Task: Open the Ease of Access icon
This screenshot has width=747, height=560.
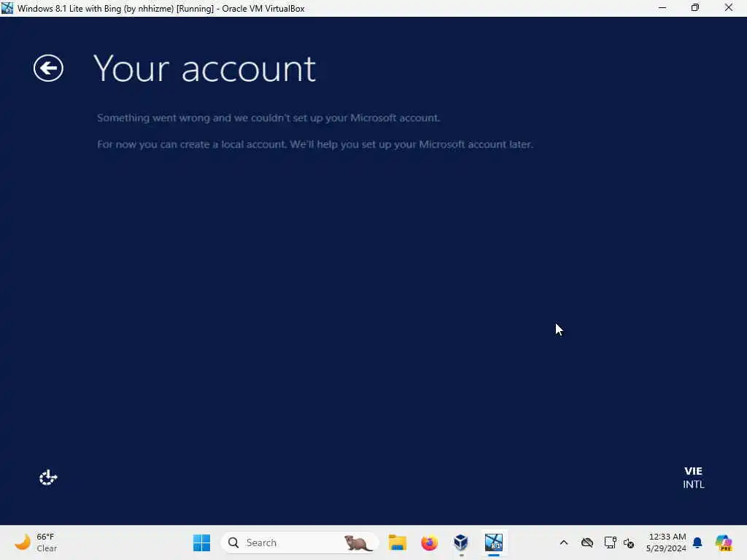Action: (48, 477)
